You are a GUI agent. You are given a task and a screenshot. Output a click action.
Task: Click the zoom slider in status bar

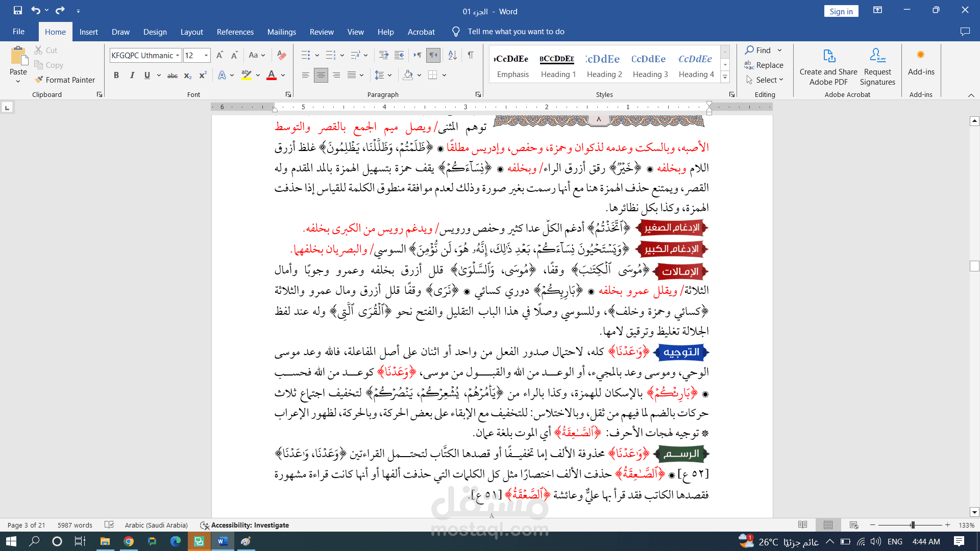click(x=912, y=525)
